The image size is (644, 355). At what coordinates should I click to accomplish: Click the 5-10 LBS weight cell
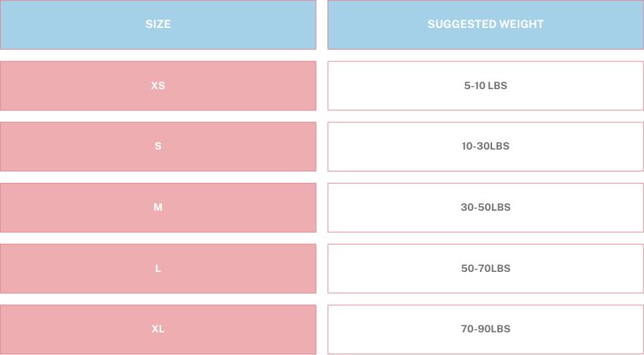click(x=485, y=86)
